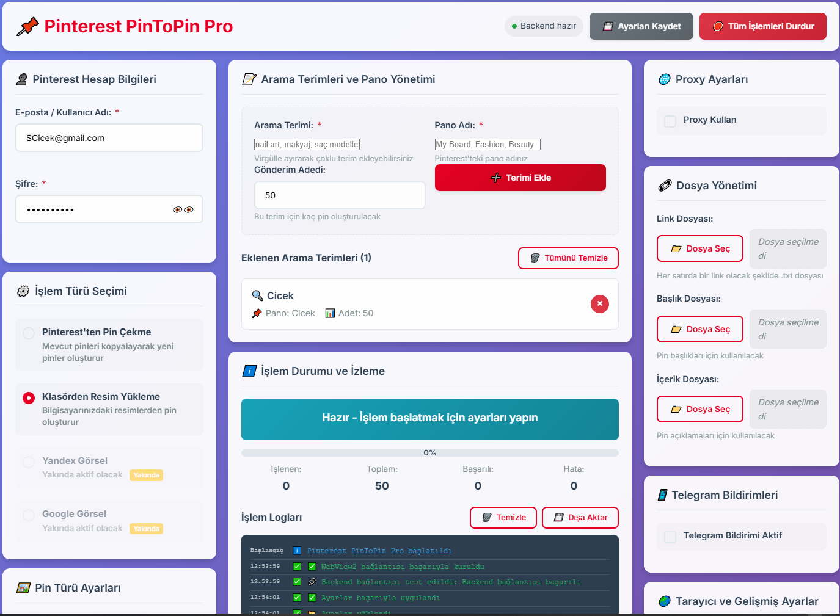
Task: Click the Hata counter value
Action: pyautogui.click(x=574, y=486)
